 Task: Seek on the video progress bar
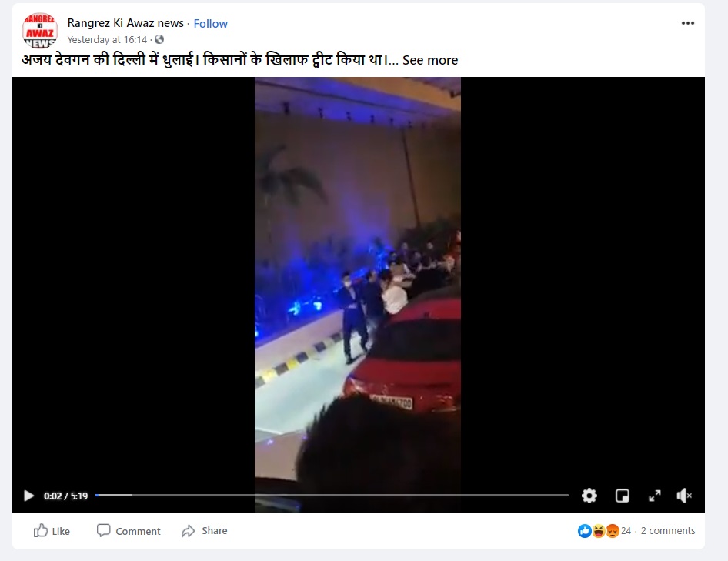pos(332,496)
